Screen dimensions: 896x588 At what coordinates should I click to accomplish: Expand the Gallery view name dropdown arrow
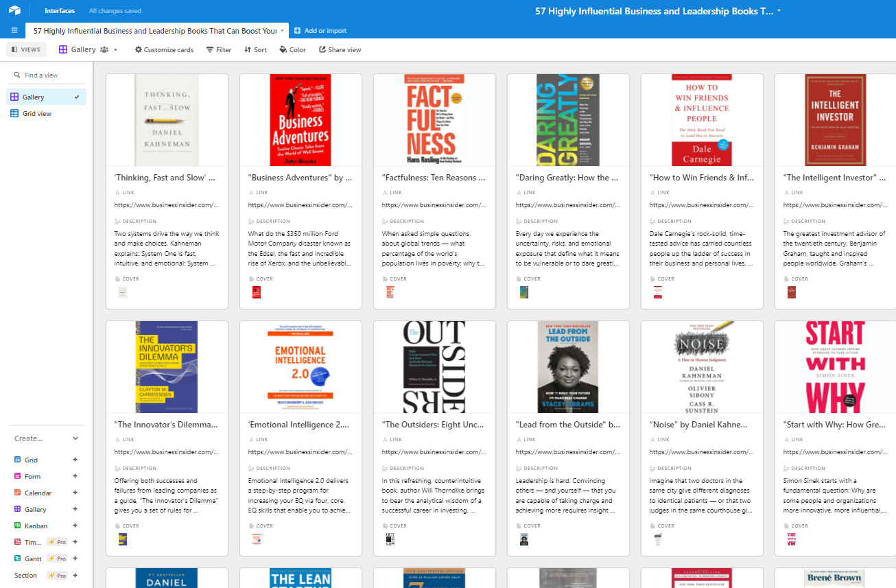coord(116,50)
